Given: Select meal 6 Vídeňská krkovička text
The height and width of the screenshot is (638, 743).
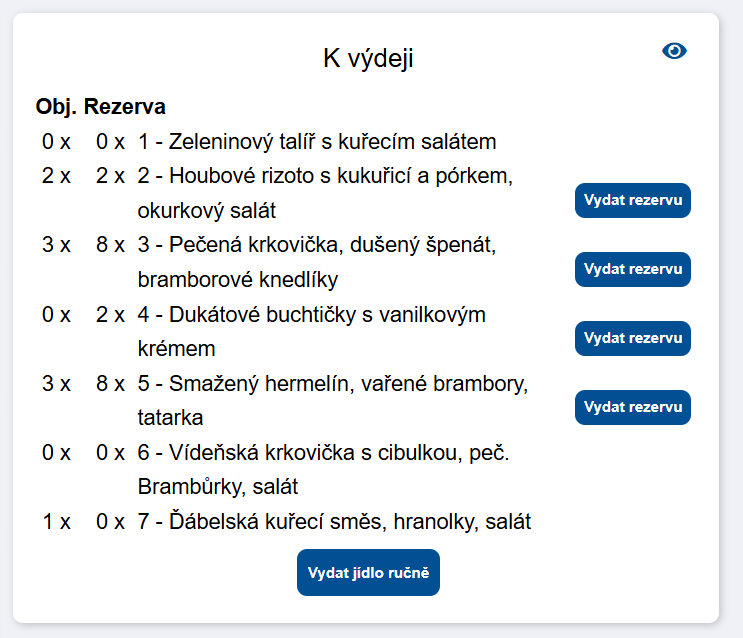Looking at the screenshot, I should (x=324, y=453).
